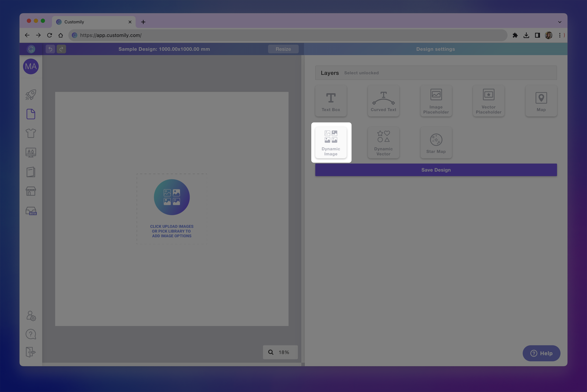
Task: Open account settings from the sidebar
Action: [31, 316]
